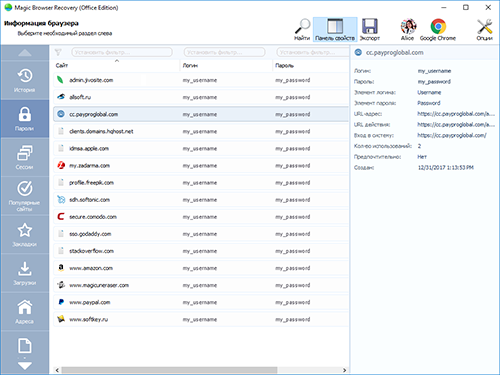Image resolution: width=500 pixels, height=375 pixels.
Task: Click the paypal favicon
Action: (61, 302)
